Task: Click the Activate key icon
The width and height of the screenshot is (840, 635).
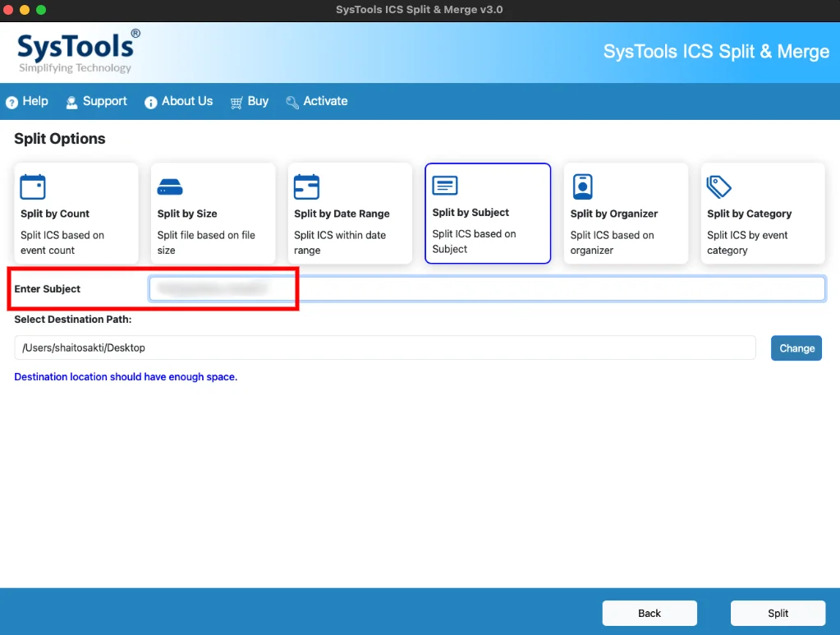Action: [292, 103]
